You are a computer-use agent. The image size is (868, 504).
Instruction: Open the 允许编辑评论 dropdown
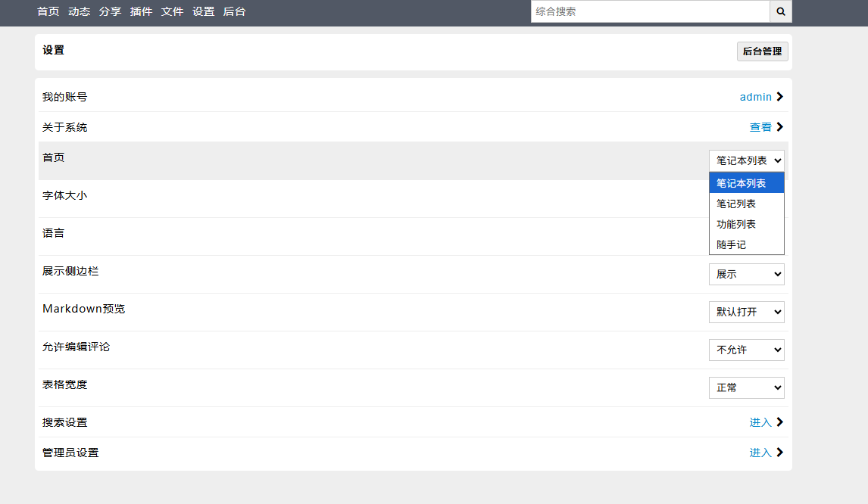pos(746,350)
